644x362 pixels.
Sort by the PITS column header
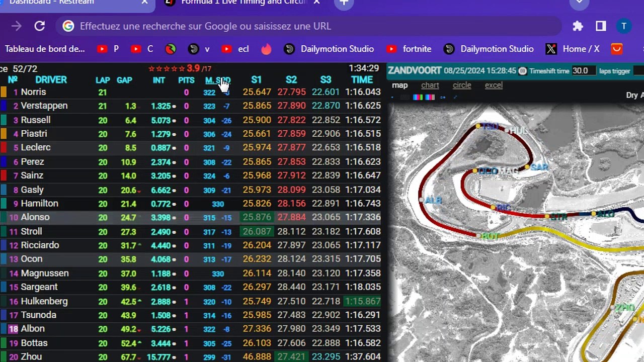point(186,80)
